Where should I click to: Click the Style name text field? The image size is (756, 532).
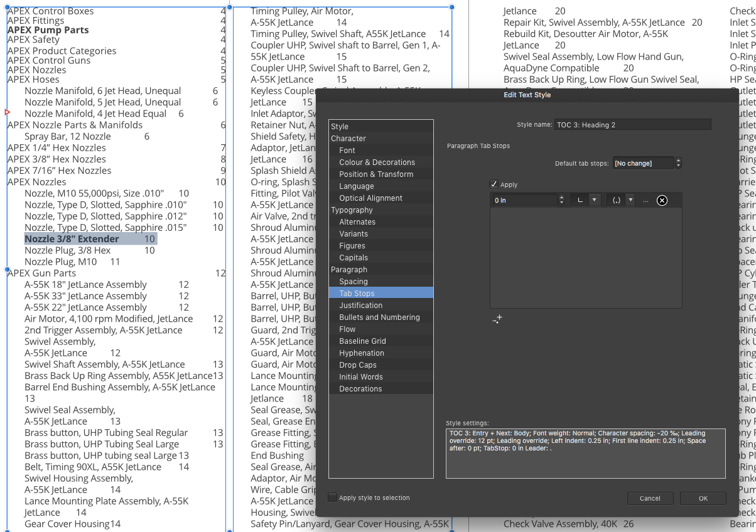[632, 125]
